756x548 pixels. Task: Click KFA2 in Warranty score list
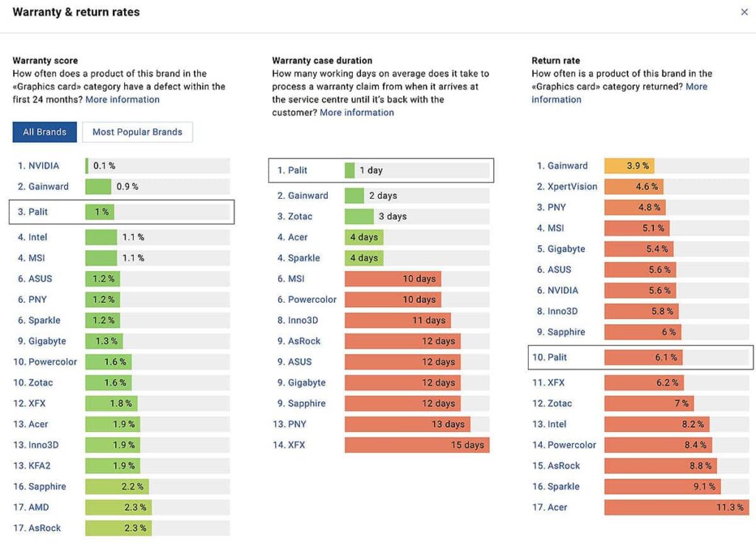click(x=40, y=466)
